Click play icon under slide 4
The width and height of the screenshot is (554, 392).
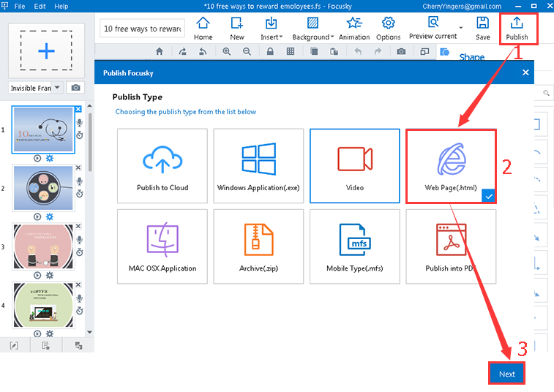tap(37, 333)
